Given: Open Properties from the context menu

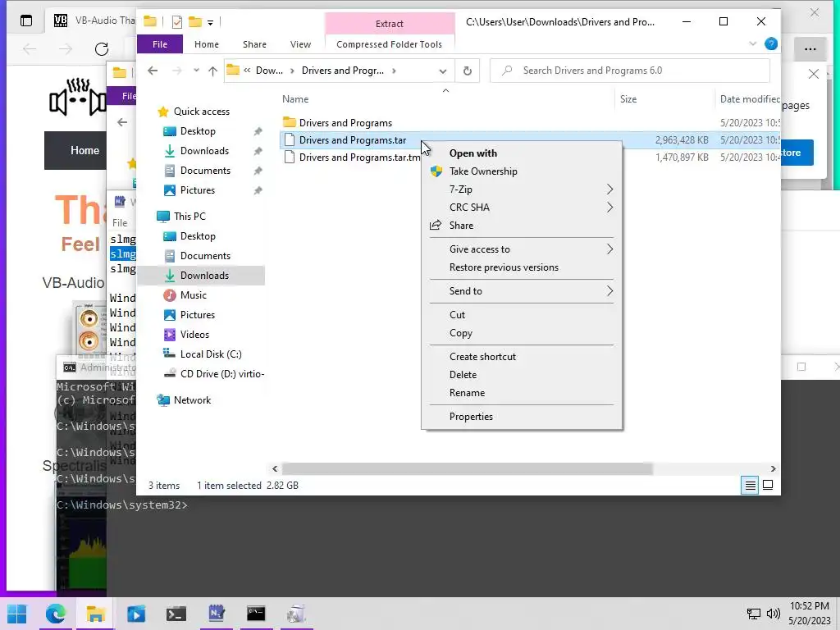Looking at the screenshot, I should [522, 416].
